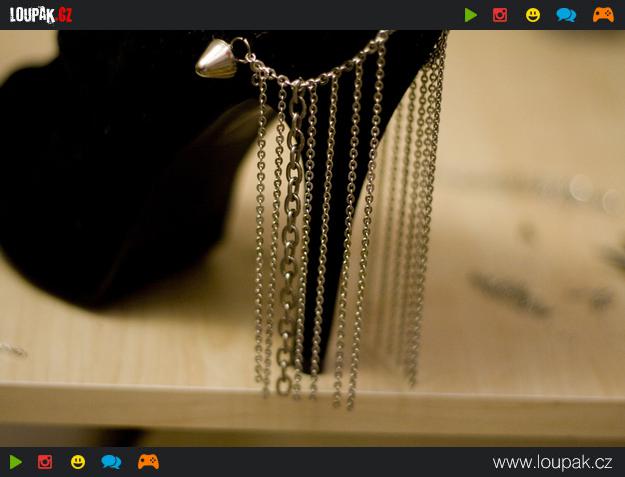The width and height of the screenshot is (625, 477).
Task: Click the LOUPAK.CZ logo in the header
Action: (40, 15)
